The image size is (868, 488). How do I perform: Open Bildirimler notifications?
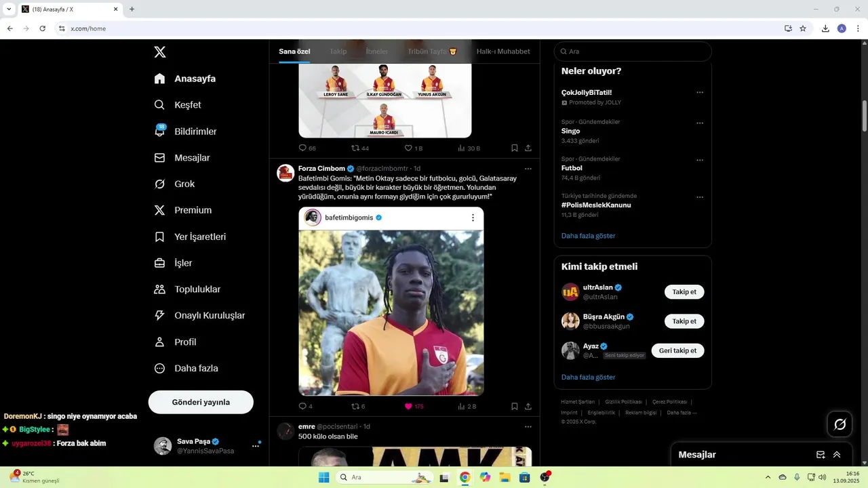click(185, 131)
